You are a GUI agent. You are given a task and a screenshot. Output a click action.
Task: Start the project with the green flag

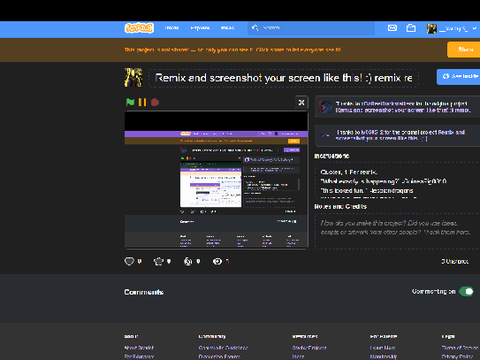[x=130, y=102]
